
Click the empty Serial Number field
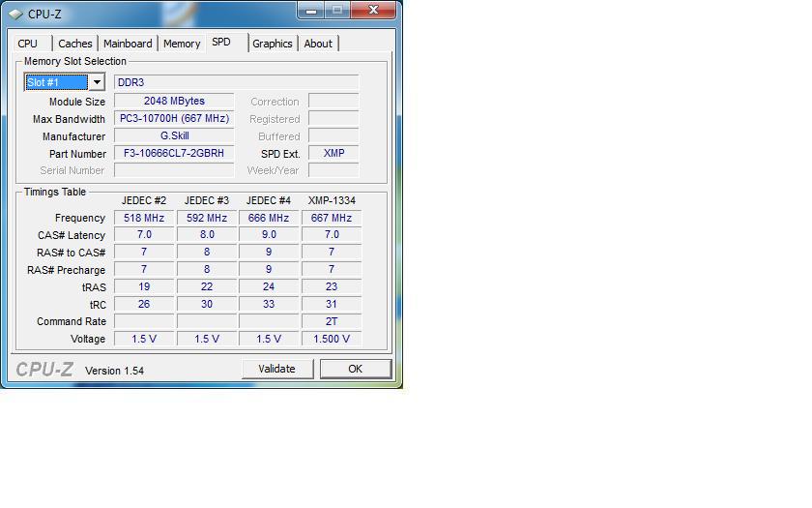[x=174, y=170]
